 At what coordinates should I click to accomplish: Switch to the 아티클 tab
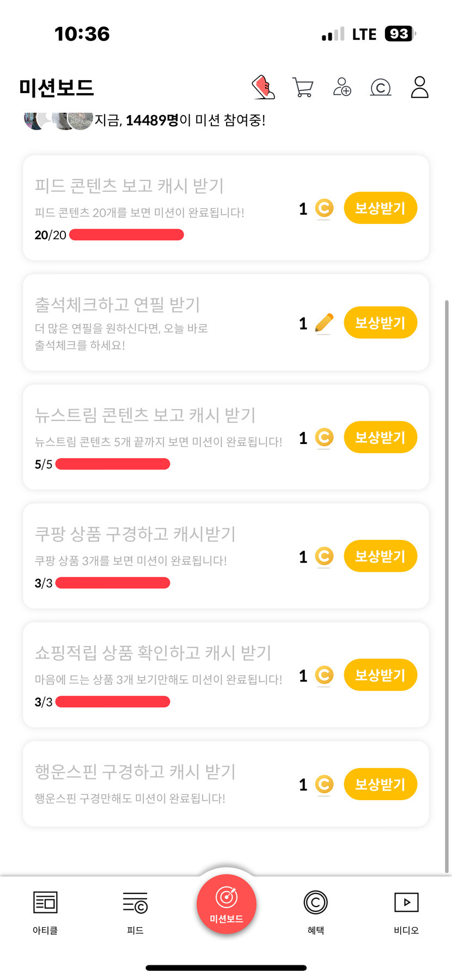point(45,912)
